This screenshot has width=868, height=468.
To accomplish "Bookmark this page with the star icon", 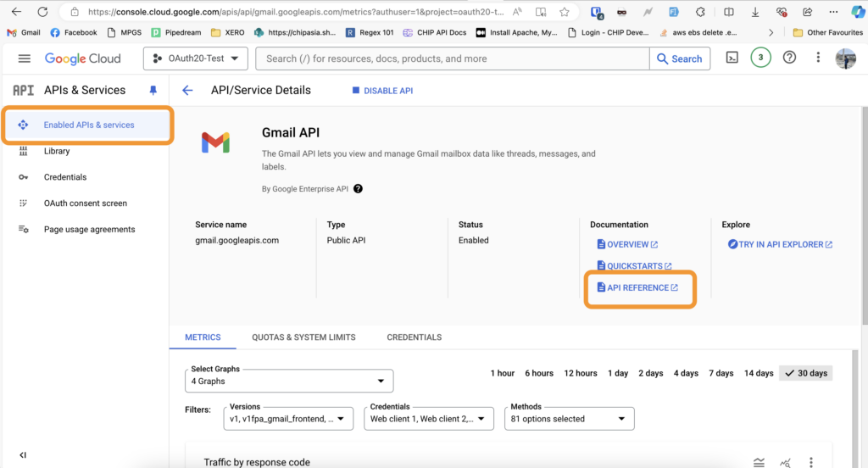I will coord(564,12).
